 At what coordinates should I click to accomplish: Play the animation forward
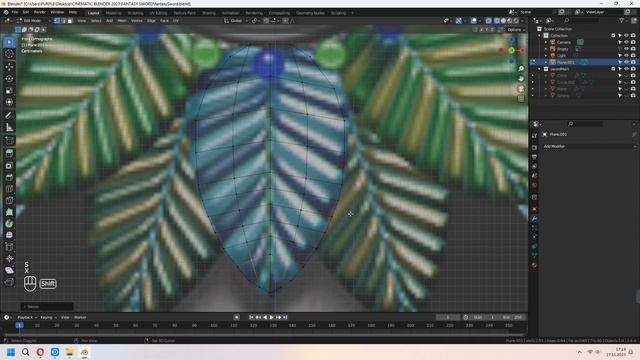pos(272,317)
